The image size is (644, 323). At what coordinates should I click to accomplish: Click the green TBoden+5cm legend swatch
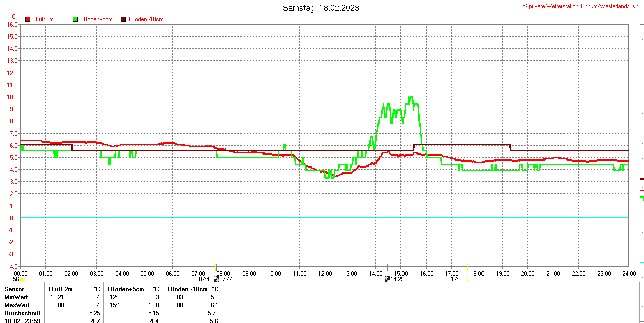tap(76, 19)
